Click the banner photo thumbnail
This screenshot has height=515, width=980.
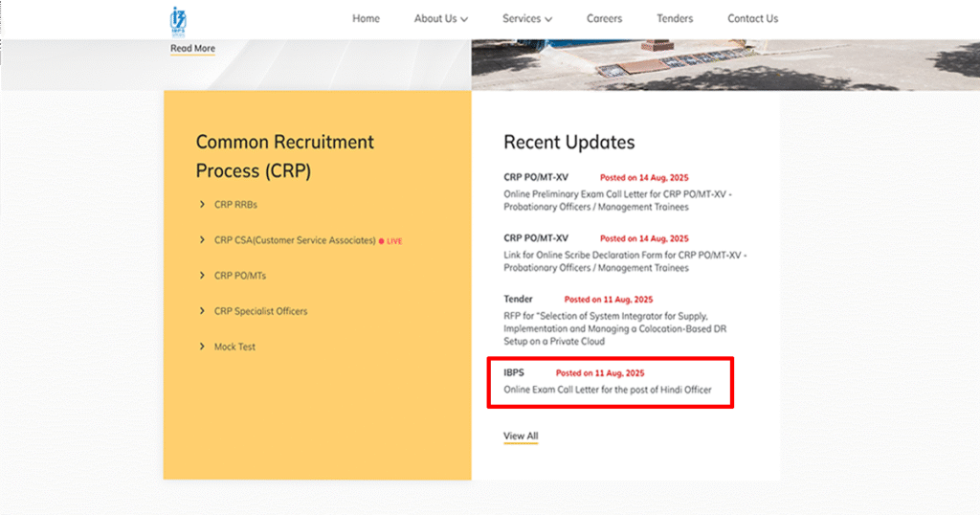(x=725, y=65)
